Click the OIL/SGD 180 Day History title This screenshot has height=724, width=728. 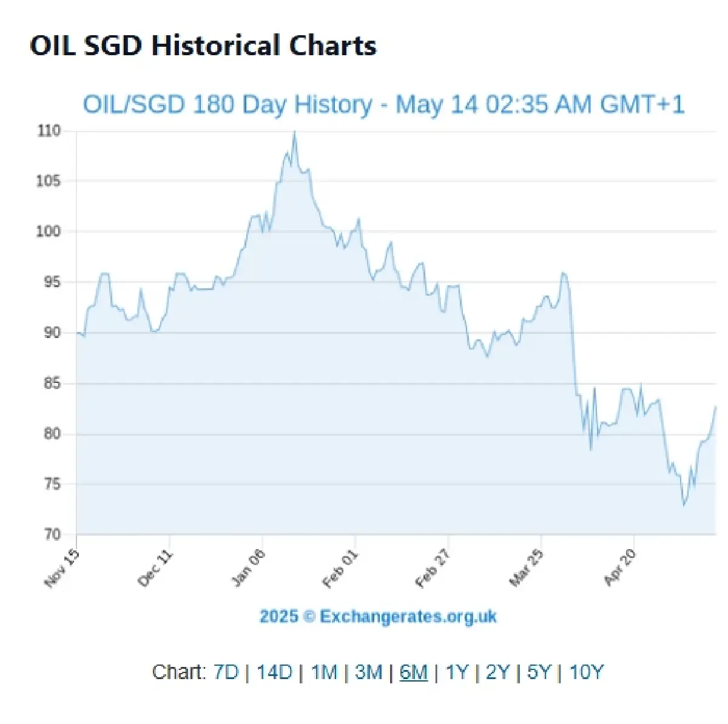click(x=385, y=104)
